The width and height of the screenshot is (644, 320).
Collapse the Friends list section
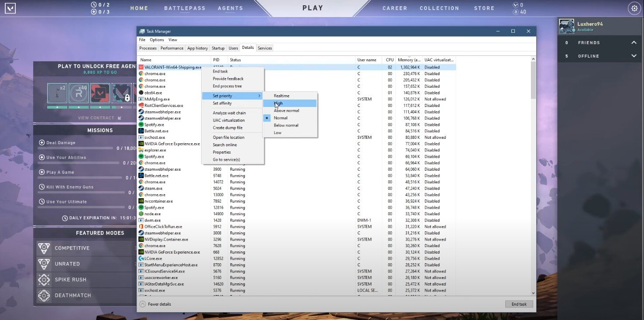pos(634,43)
